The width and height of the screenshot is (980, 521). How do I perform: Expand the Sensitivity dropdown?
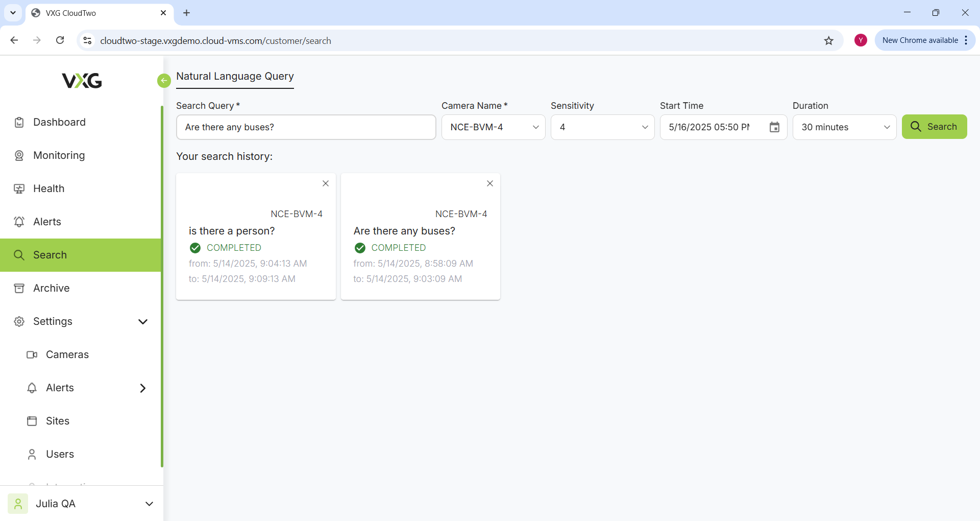click(x=602, y=127)
